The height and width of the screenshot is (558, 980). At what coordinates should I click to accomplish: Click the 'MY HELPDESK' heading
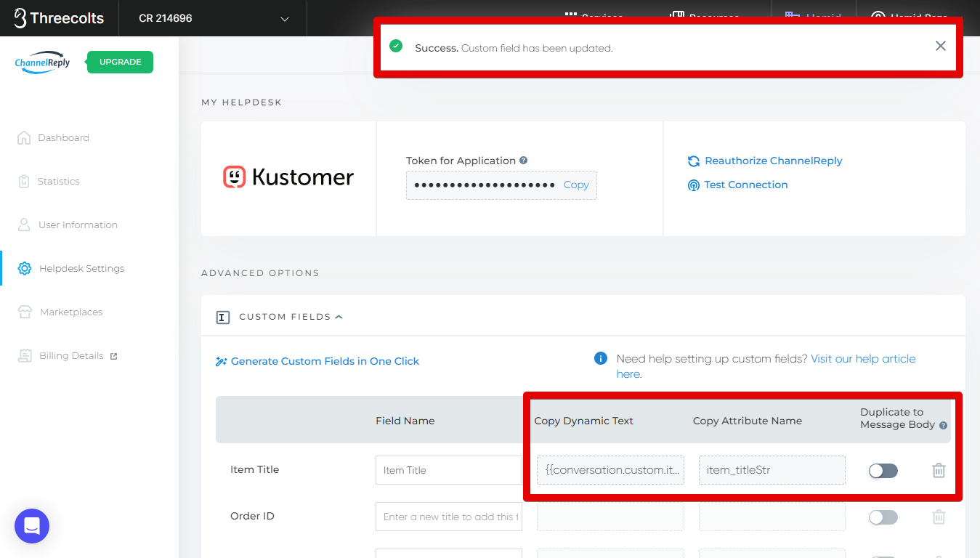(x=242, y=102)
